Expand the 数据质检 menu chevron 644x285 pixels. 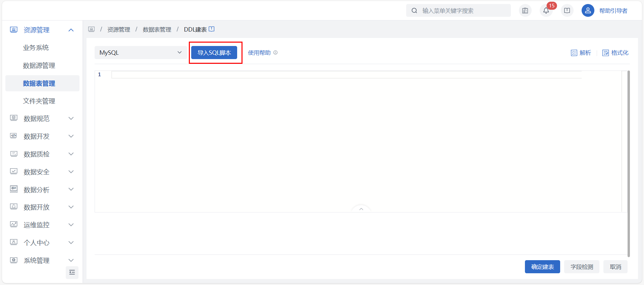71,154
